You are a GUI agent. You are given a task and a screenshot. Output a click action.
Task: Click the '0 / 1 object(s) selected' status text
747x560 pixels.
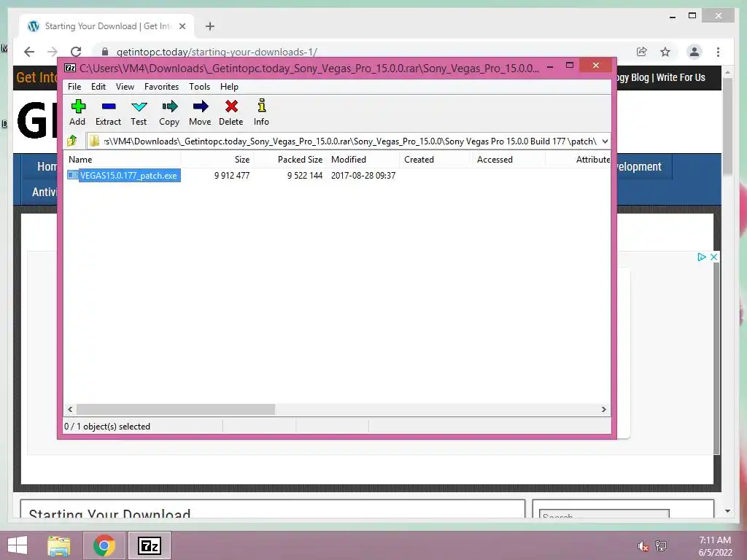pos(107,426)
